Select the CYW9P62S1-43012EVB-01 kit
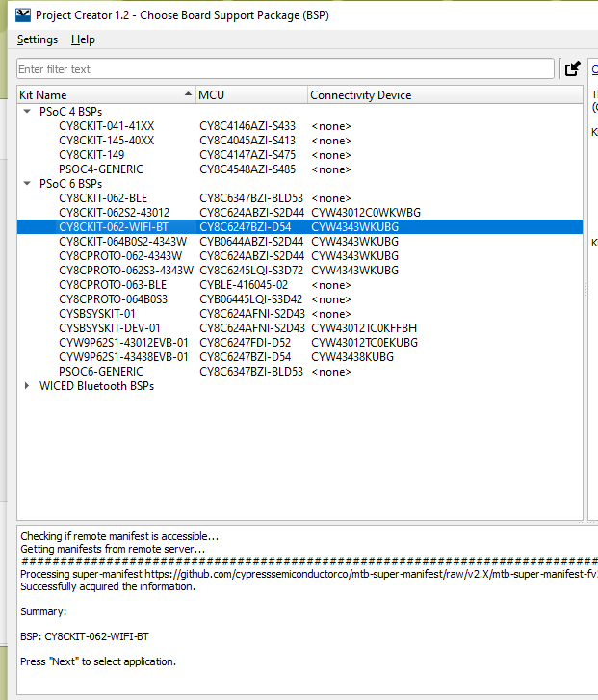Image resolution: width=598 pixels, height=700 pixels. tap(123, 343)
